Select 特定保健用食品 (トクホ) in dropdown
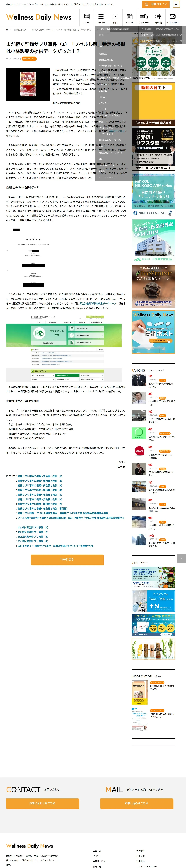 110,66
